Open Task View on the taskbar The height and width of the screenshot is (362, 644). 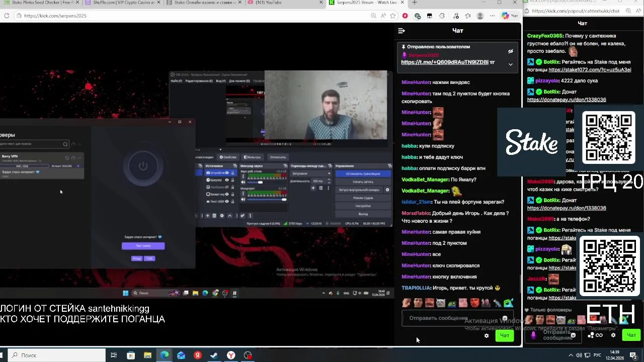point(114,355)
